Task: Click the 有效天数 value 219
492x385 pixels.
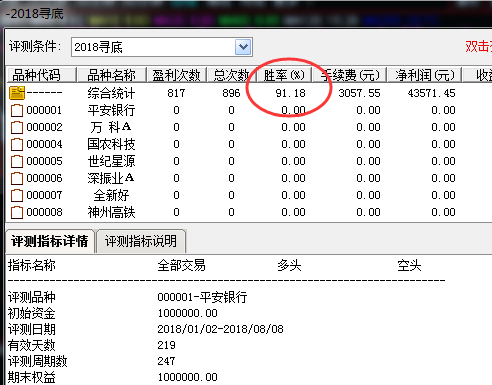Action: click(166, 345)
